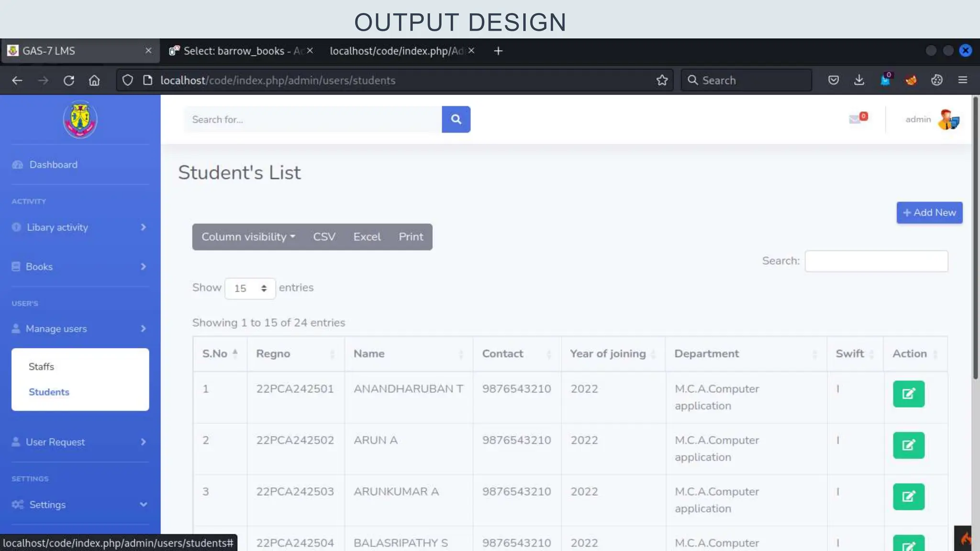Image resolution: width=980 pixels, height=551 pixels.
Task: Click the blue search magnifier button
Action: tap(456, 119)
